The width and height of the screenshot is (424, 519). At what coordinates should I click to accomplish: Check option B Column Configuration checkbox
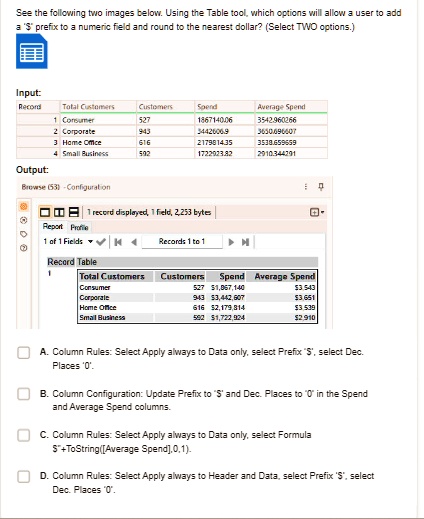coord(24,394)
